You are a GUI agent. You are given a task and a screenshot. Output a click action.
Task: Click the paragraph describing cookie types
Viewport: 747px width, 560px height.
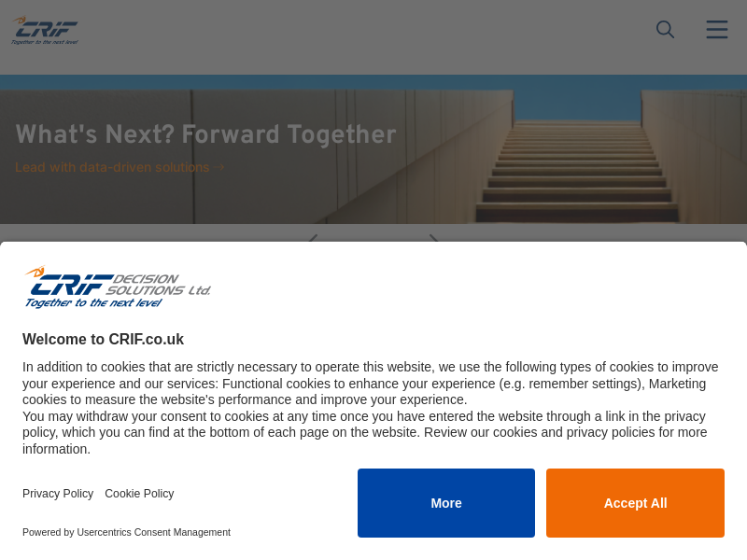[371, 384]
